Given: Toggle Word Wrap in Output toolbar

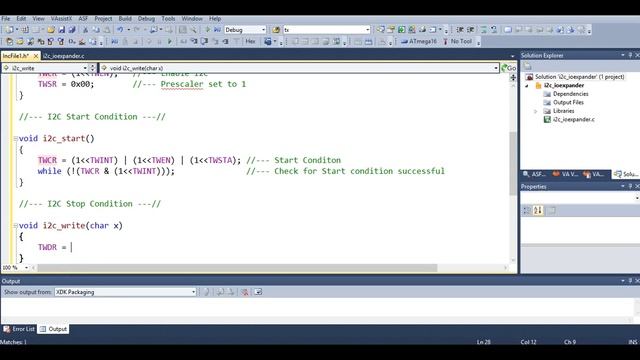Looking at the screenshot, I should (x=258, y=292).
